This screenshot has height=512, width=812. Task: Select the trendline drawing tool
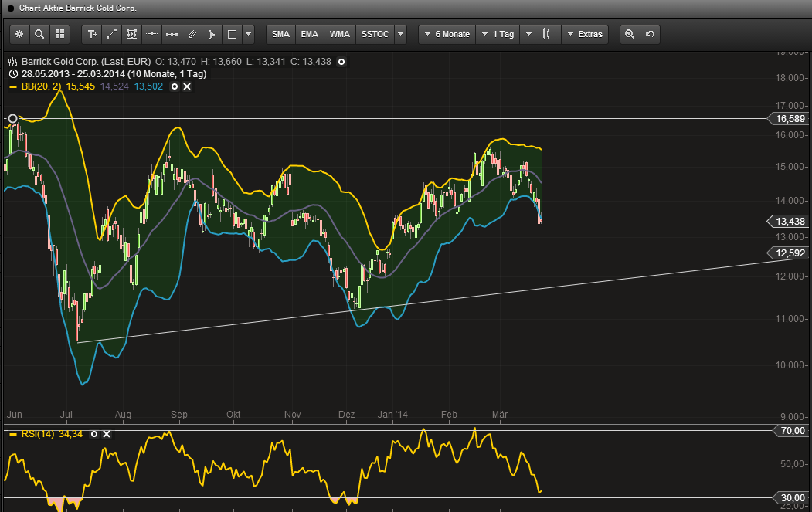[x=112, y=34]
